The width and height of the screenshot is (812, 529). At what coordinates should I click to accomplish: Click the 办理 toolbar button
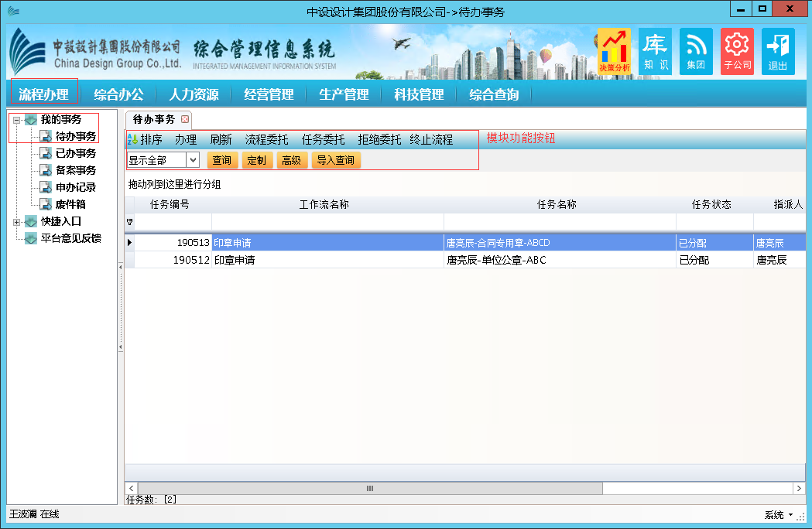coord(186,140)
